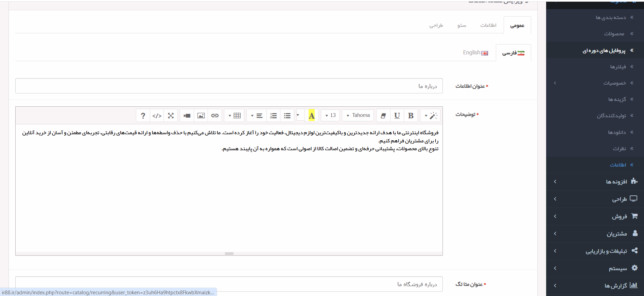
Task: Open the font size 13 dropdown
Action: (x=330, y=116)
